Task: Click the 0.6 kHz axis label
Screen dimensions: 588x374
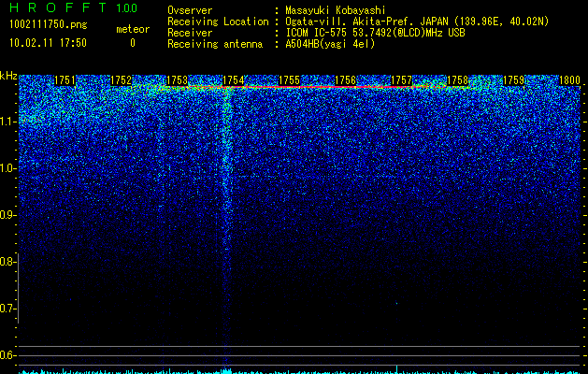Action: point(7,355)
